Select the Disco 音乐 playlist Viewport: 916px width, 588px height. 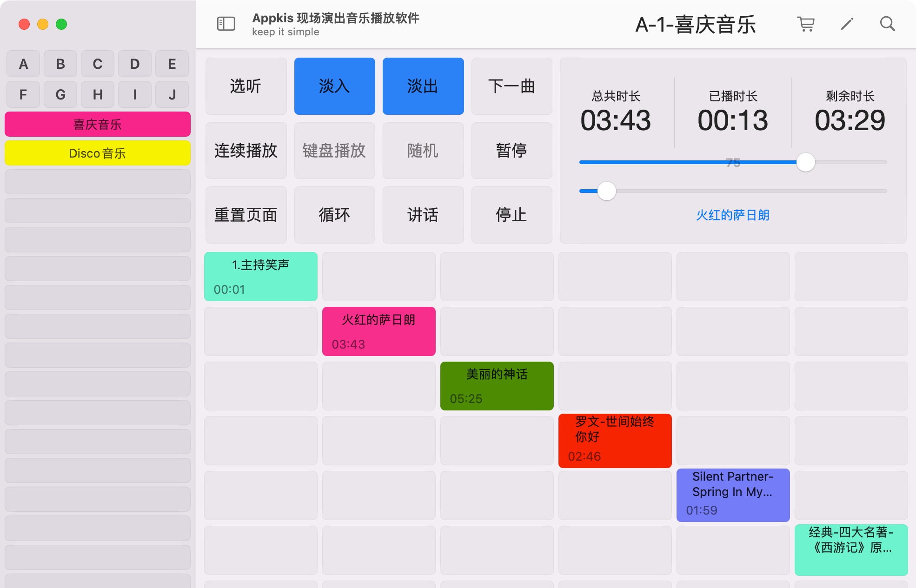[97, 152]
